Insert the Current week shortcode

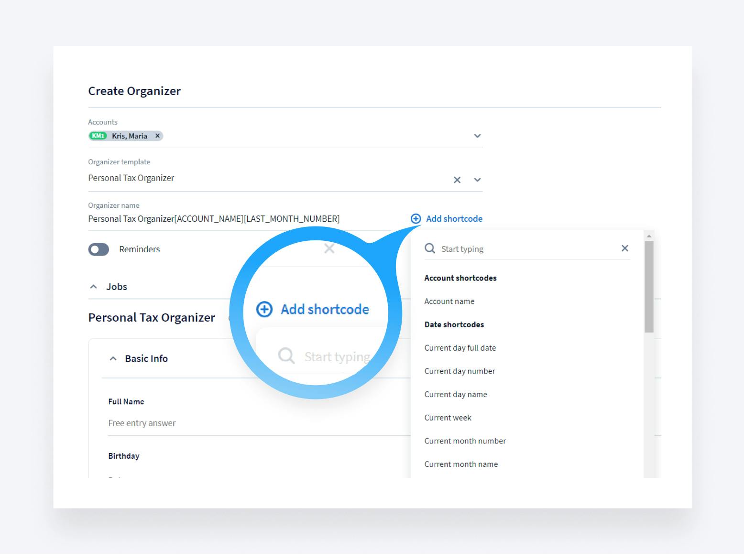[x=448, y=418]
